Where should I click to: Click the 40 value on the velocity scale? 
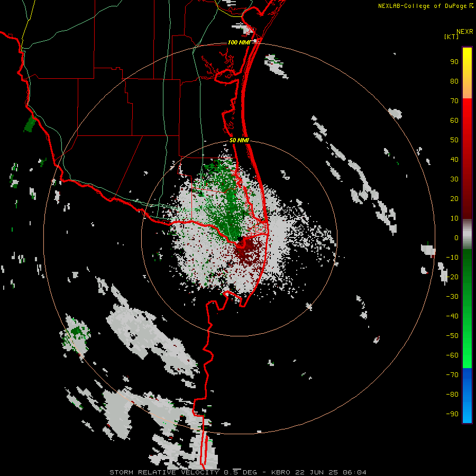pos(454,160)
